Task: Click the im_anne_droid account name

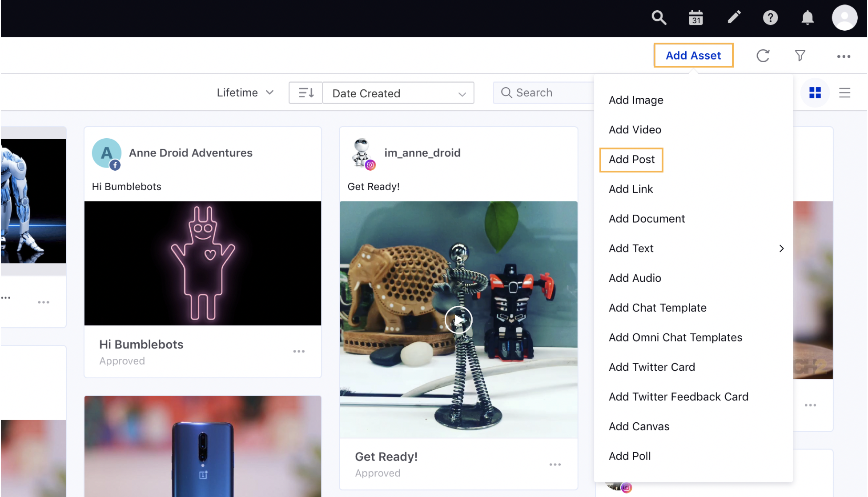Action: tap(422, 153)
